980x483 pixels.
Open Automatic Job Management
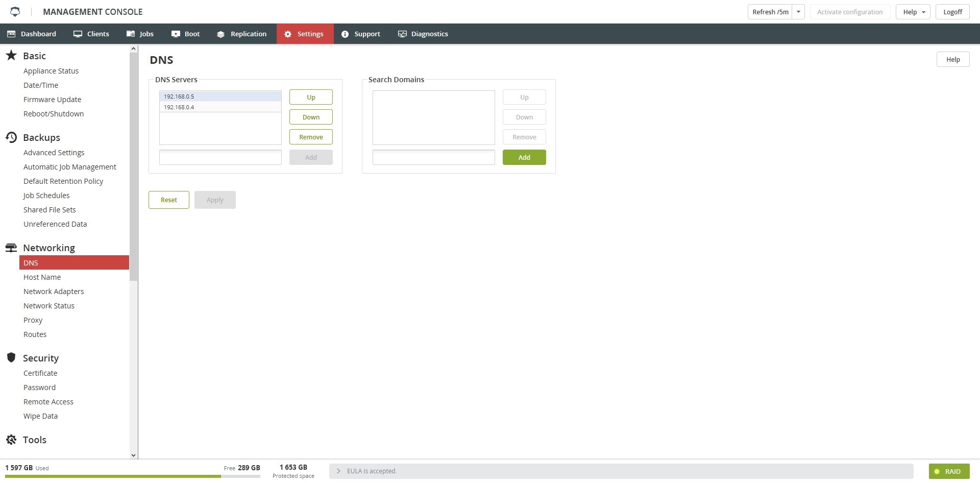70,167
